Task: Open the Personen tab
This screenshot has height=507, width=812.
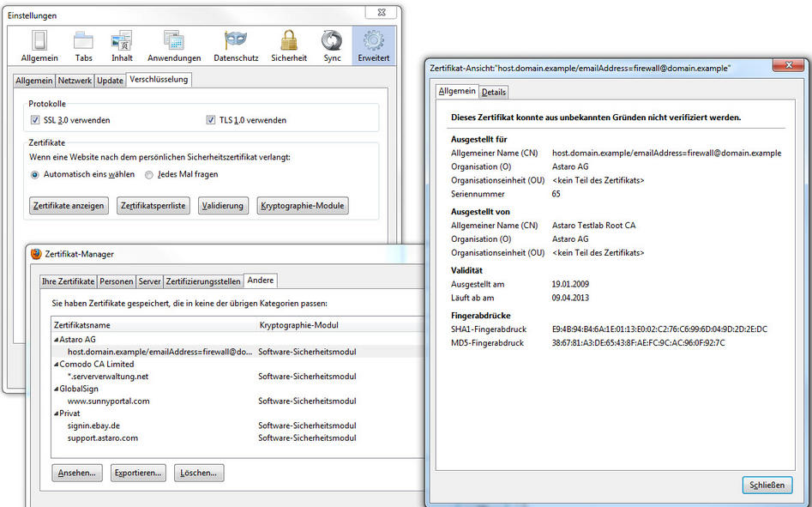Action: pyautogui.click(x=116, y=281)
